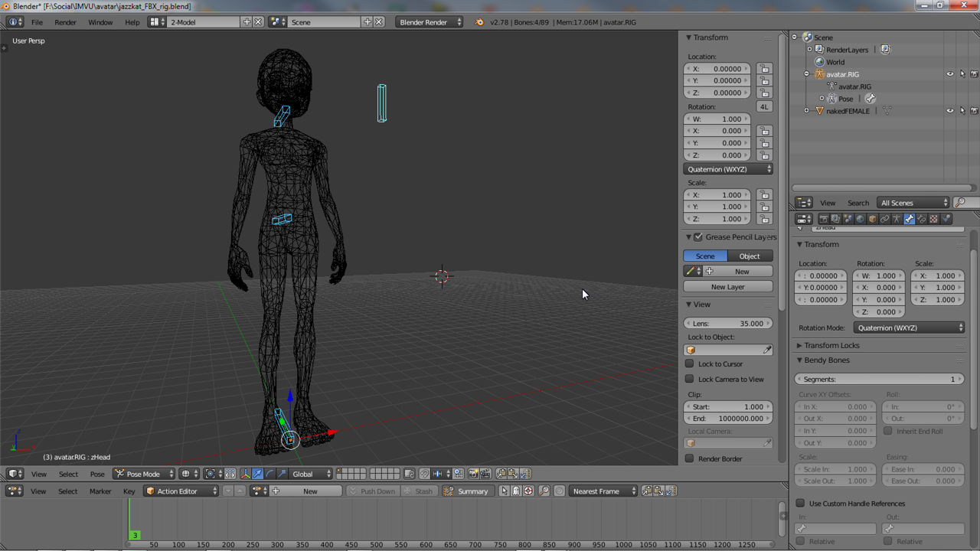
Task: Select the checkered Texture properties icon
Action: (x=934, y=218)
